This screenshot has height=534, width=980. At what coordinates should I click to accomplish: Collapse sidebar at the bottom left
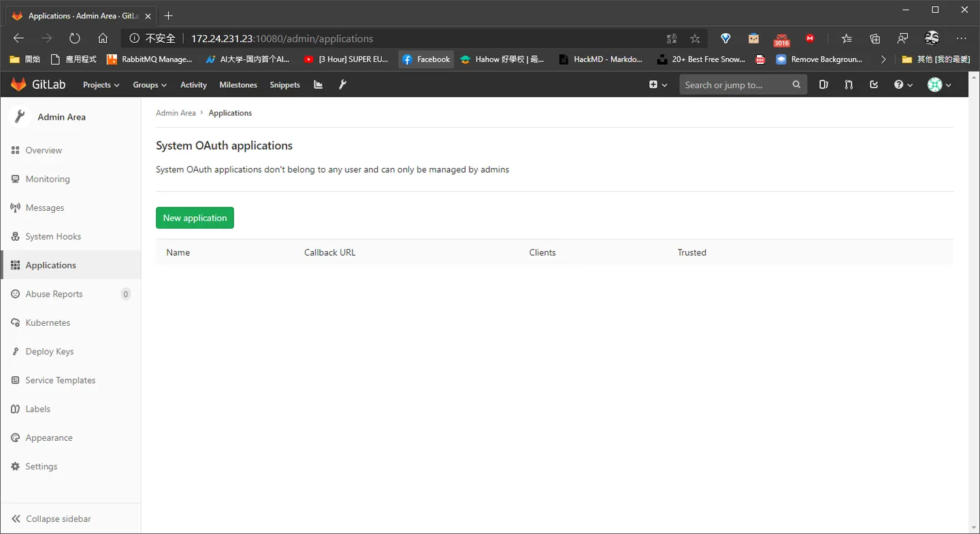[52, 518]
